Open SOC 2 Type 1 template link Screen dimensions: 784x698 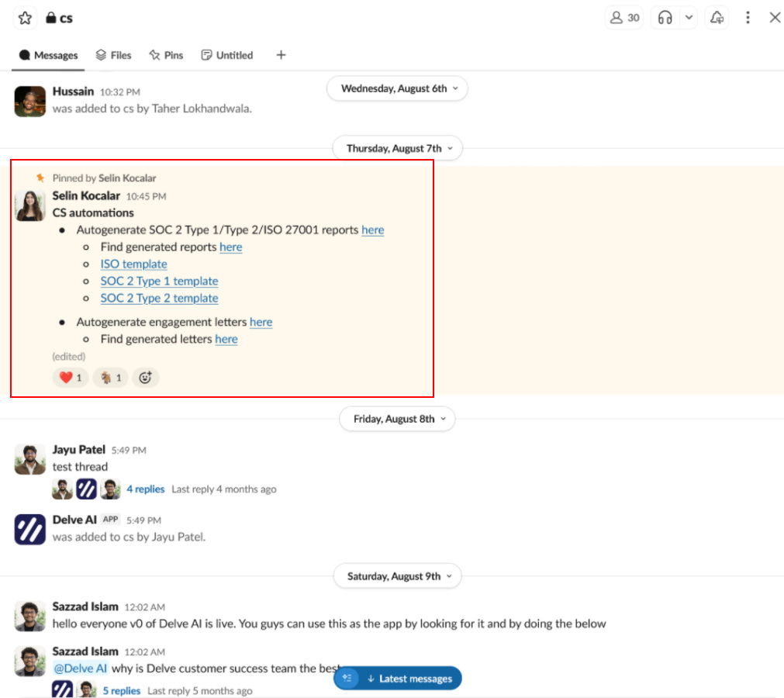click(x=159, y=281)
